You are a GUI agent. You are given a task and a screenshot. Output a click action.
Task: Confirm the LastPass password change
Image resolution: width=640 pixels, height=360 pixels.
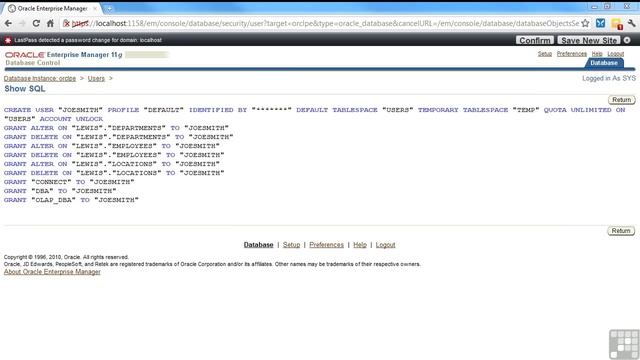[x=535, y=40]
